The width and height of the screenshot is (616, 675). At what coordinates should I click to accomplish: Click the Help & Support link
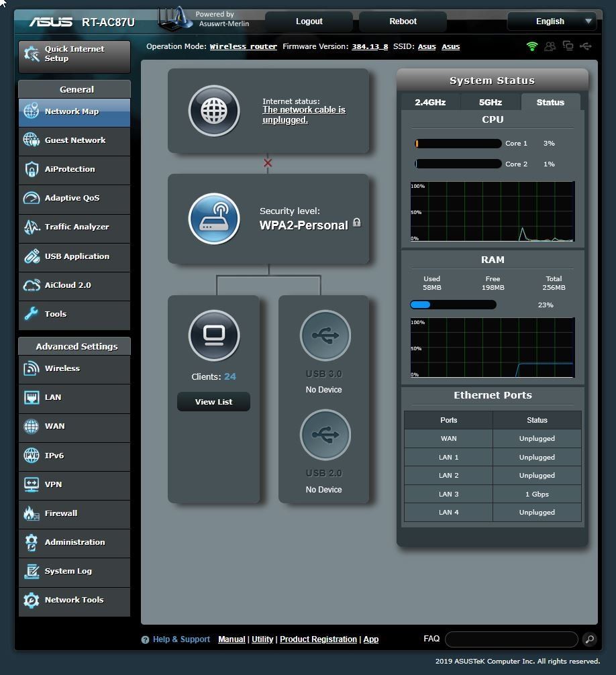point(181,639)
